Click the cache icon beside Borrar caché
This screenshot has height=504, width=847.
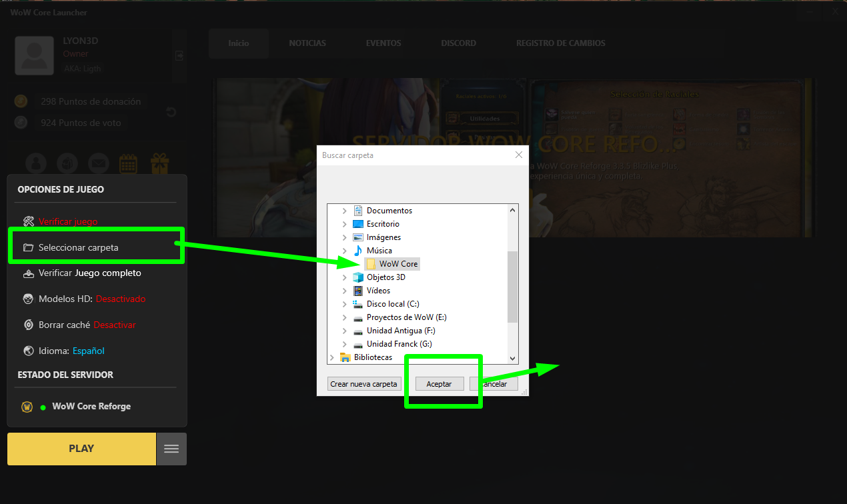28,325
